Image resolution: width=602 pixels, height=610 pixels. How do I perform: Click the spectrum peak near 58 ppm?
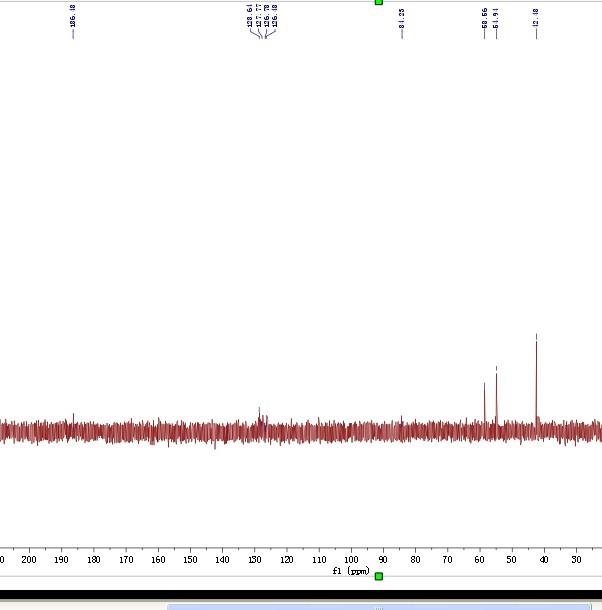coord(484,403)
